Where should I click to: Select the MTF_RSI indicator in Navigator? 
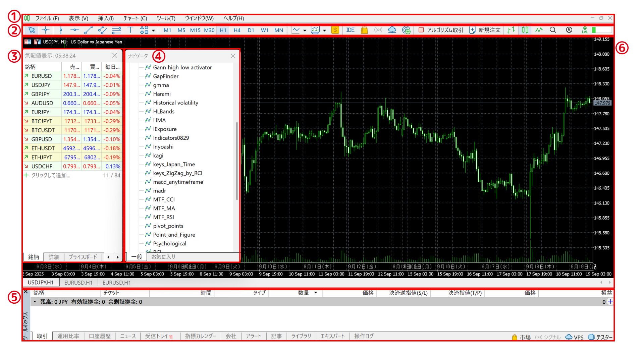coord(163,217)
